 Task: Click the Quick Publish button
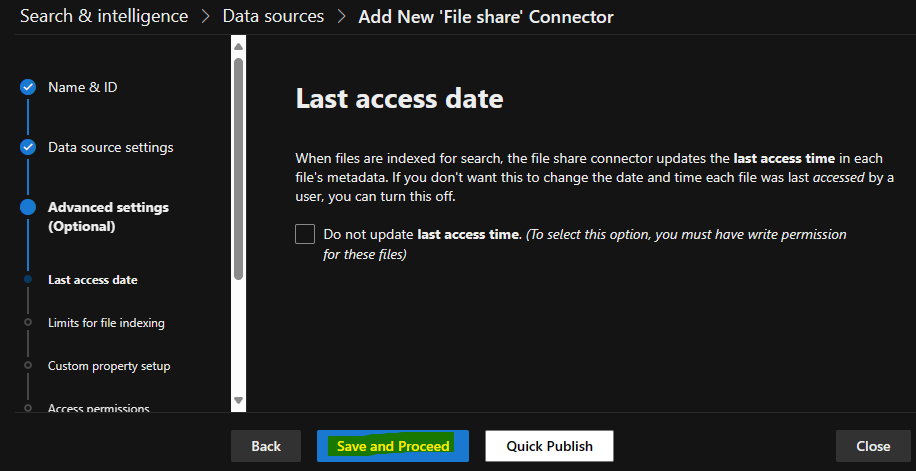click(x=549, y=446)
